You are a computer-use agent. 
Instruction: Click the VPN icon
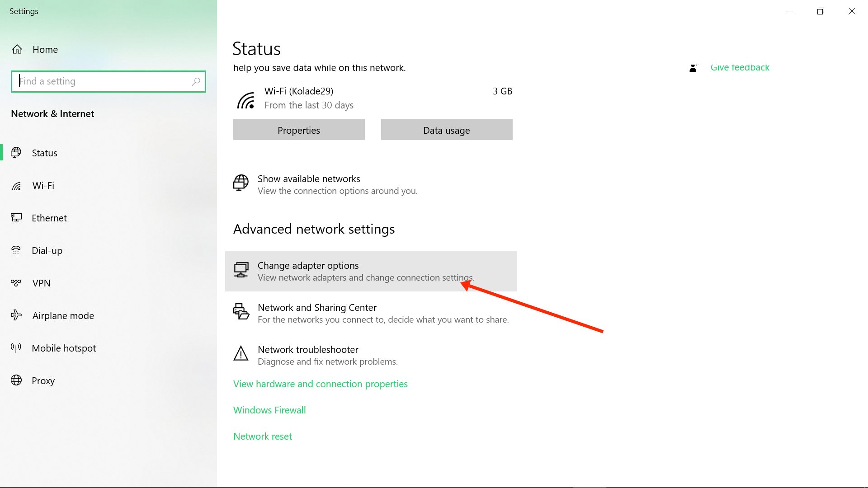[x=16, y=283]
